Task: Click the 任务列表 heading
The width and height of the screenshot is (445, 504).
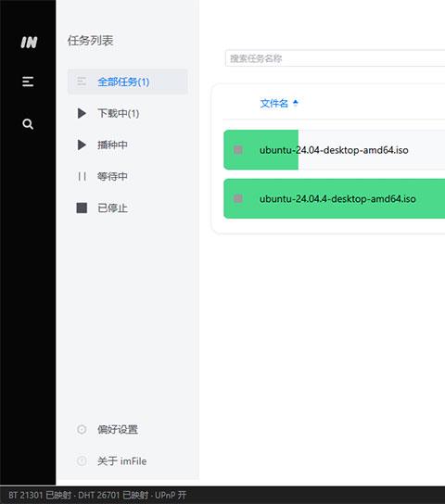Action: (90, 41)
